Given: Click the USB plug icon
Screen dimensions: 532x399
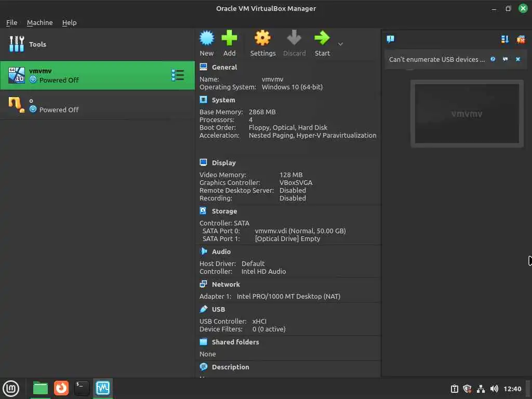Looking at the screenshot, I should [x=203, y=309].
